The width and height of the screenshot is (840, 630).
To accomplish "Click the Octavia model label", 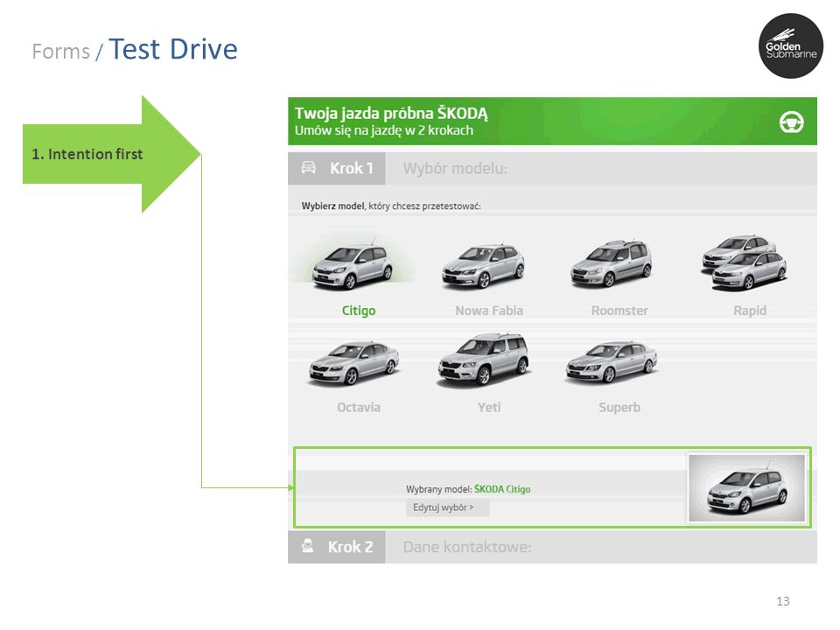I will [359, 408].
